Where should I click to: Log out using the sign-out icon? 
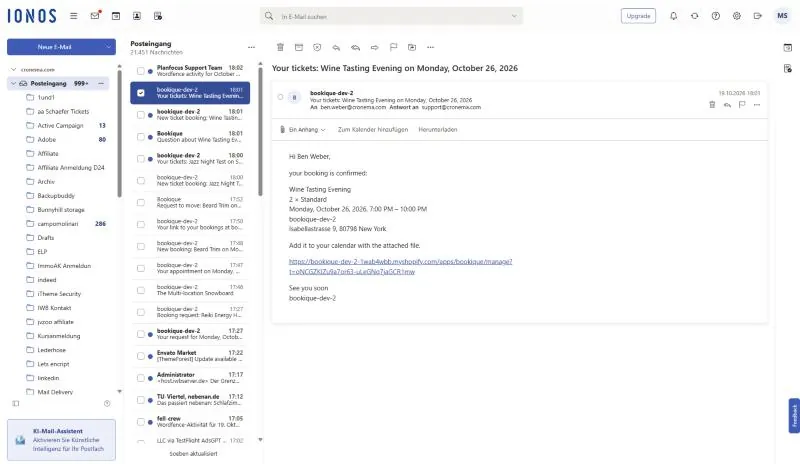click(758, 16)
